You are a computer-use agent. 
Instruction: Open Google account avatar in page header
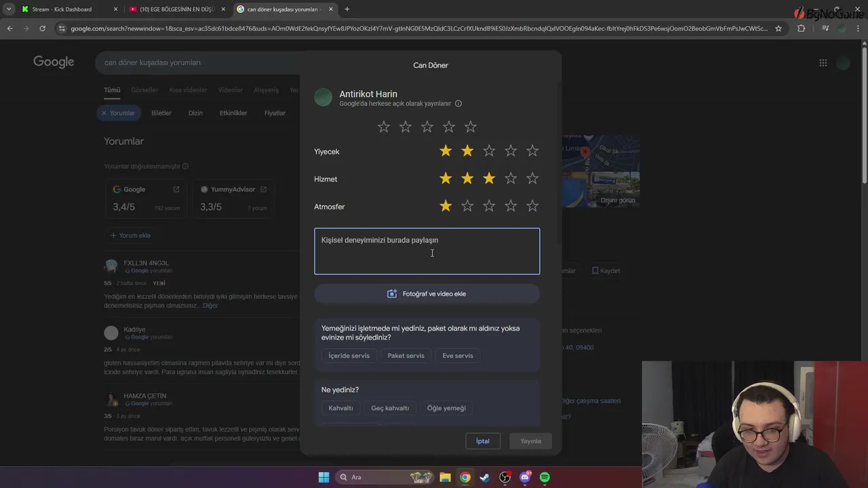point(844,63)
